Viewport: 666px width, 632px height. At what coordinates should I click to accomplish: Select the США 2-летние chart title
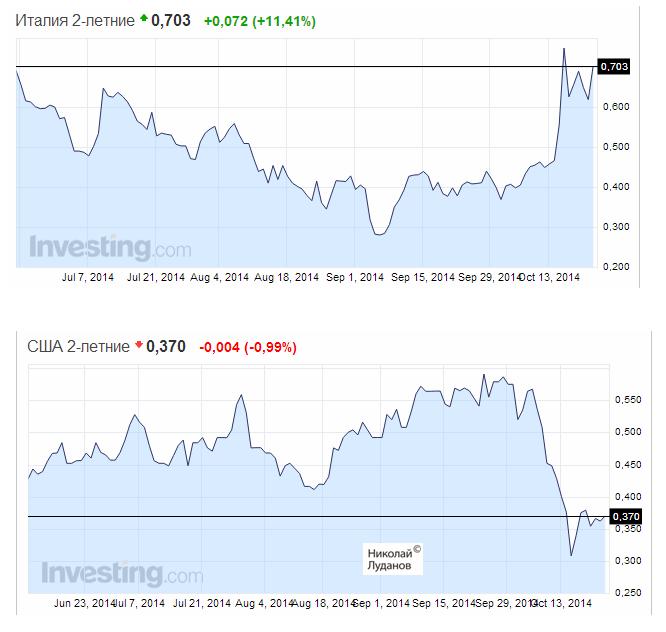pos(78,347)
